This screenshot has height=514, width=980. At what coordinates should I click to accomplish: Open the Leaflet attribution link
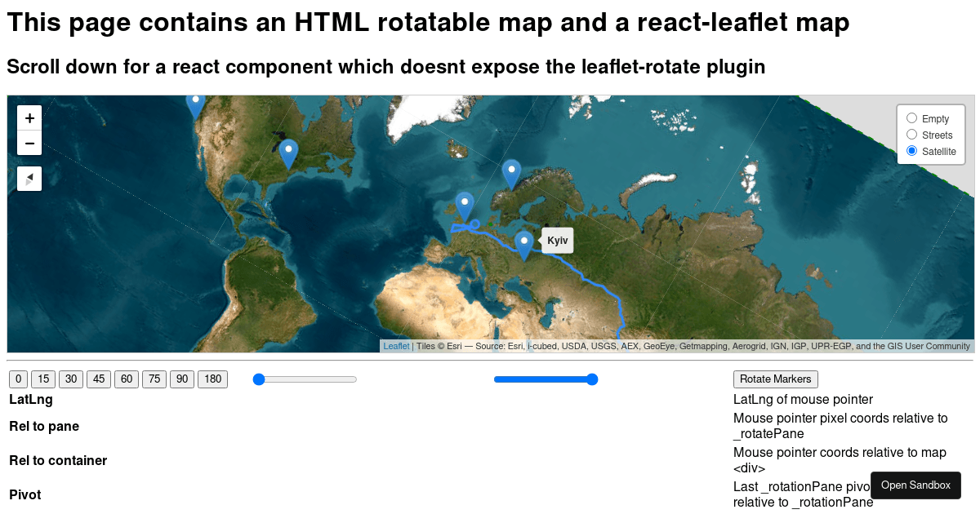(x=396, y=346)
